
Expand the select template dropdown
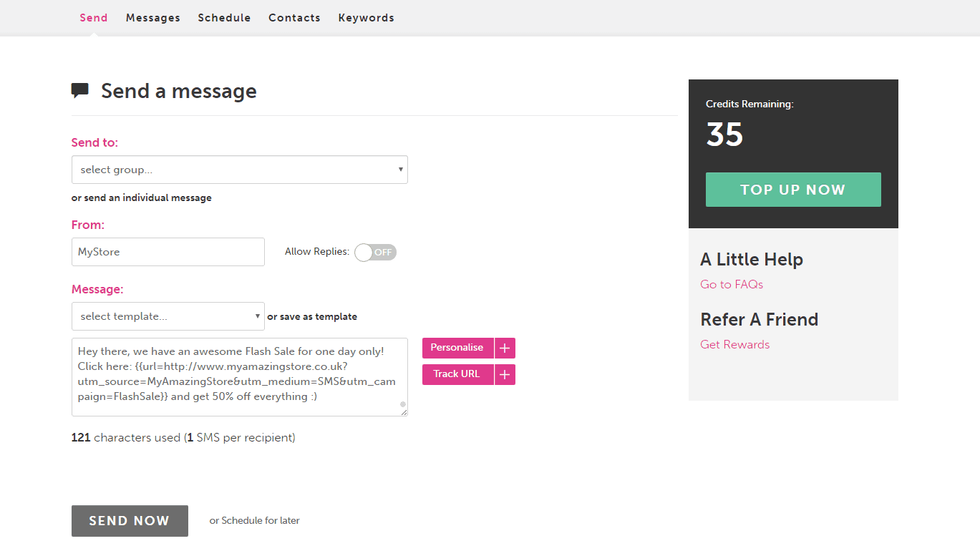168,316
